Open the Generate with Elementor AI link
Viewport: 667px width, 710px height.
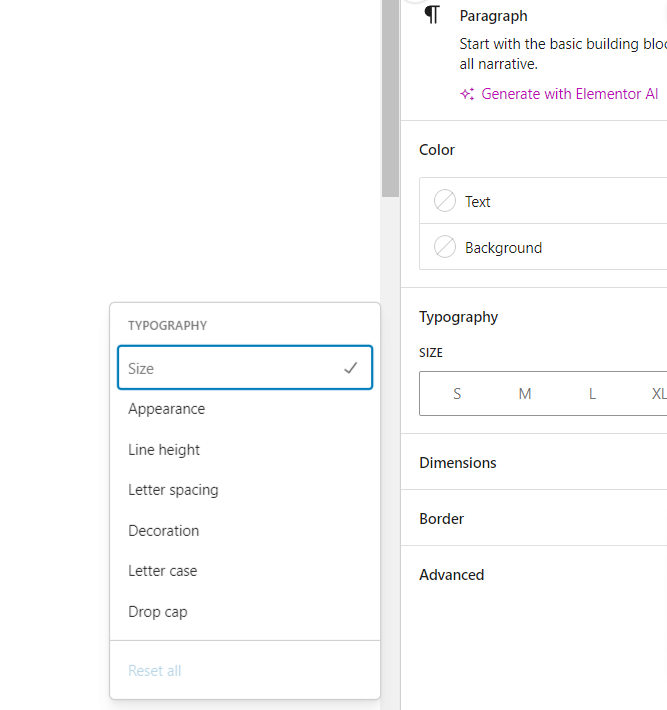[x=569, y=94]
